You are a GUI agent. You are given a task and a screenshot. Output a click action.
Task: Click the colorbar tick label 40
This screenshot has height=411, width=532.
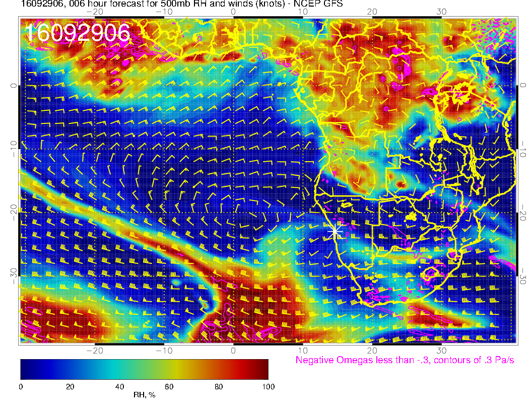click(119, 387)
